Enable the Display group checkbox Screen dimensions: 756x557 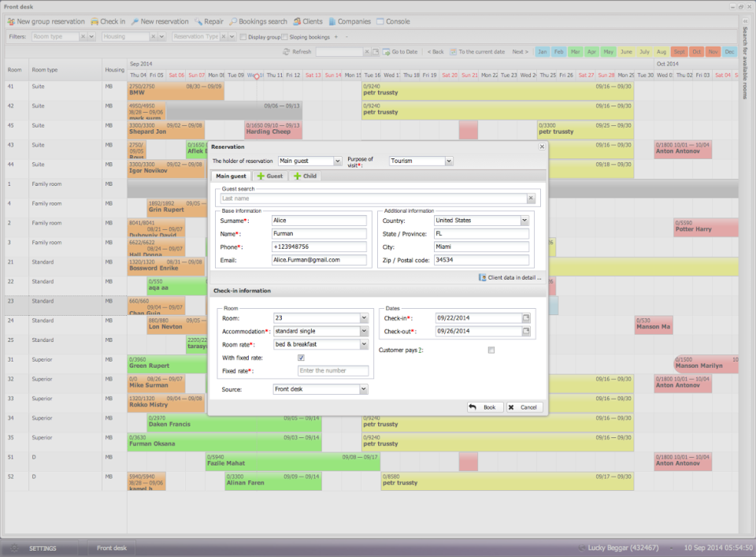pos(243,37)
